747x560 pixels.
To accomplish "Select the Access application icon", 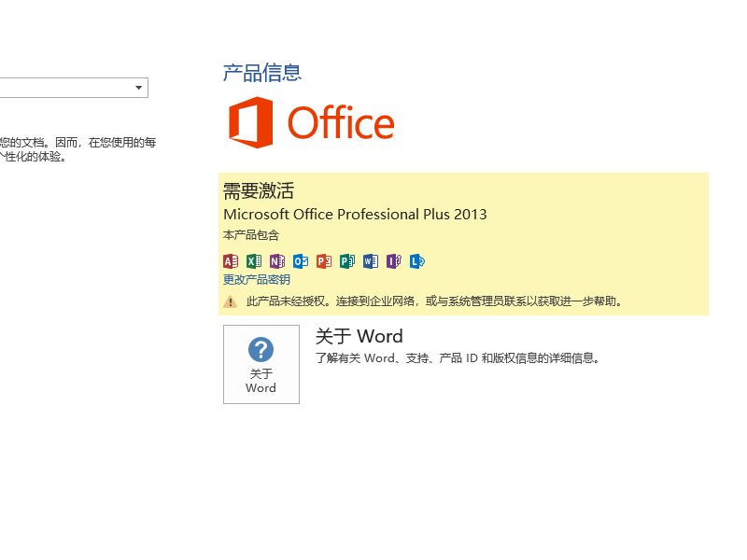I will click(231, 261).
